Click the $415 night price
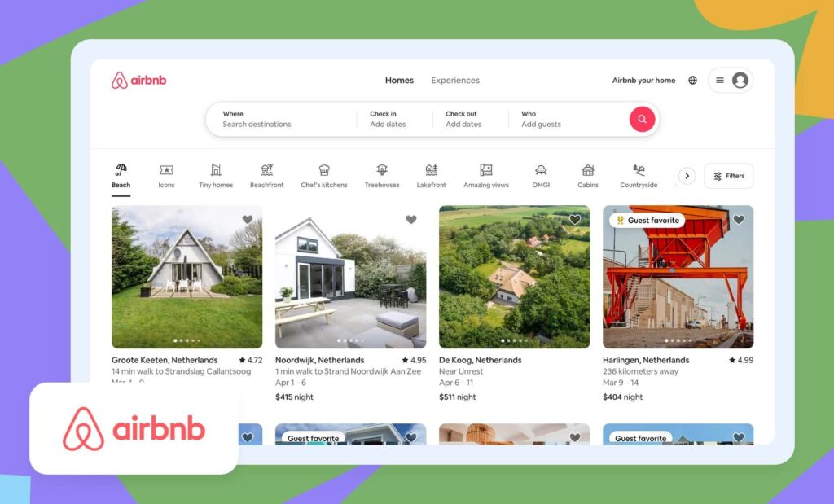Viewport: 834px width, 504px height. (294, 397)
